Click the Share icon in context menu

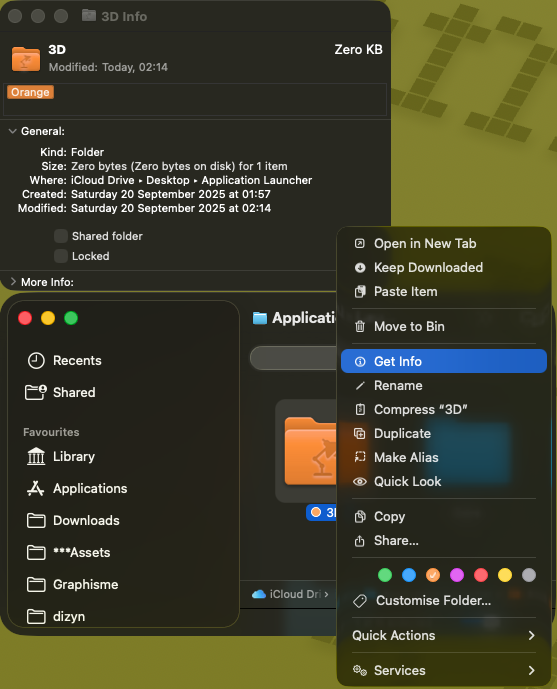coord(360,540)
